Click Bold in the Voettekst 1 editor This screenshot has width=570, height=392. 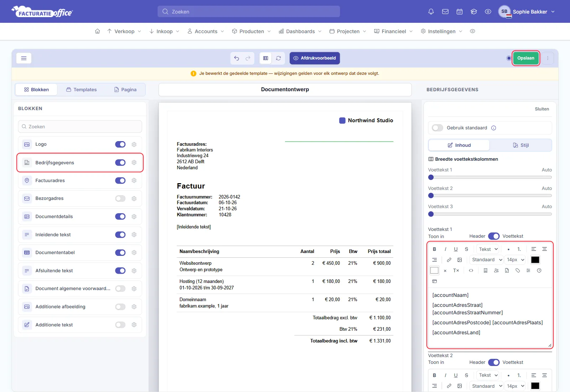tap(434, 249)
